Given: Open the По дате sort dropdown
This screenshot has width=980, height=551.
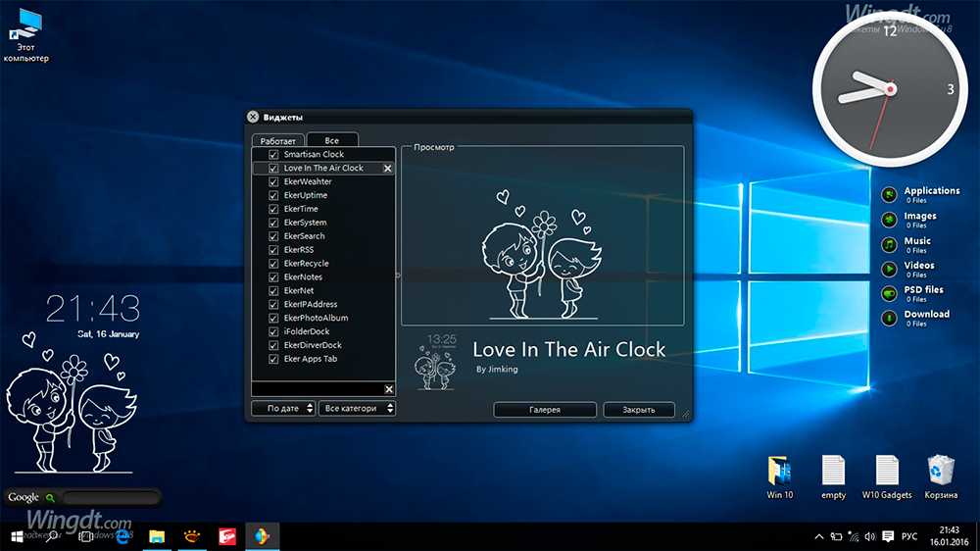Looking at the screenshot, I should 283,409.
